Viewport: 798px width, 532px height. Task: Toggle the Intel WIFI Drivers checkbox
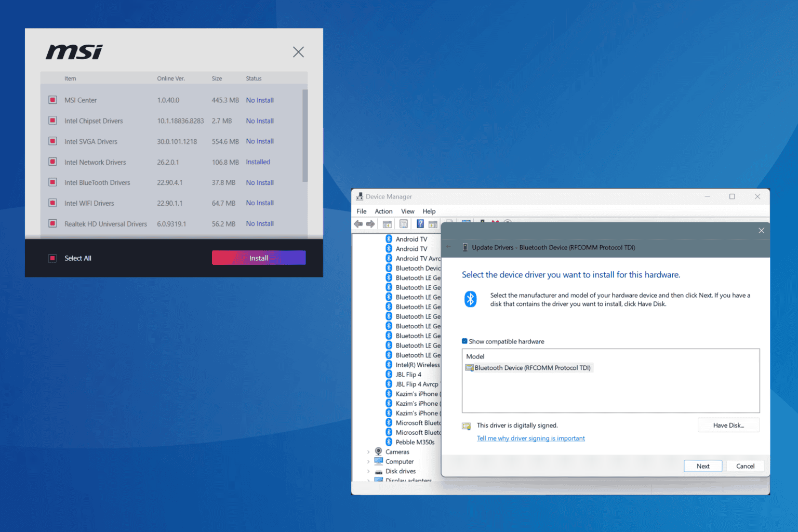click(x=52, y=203)
